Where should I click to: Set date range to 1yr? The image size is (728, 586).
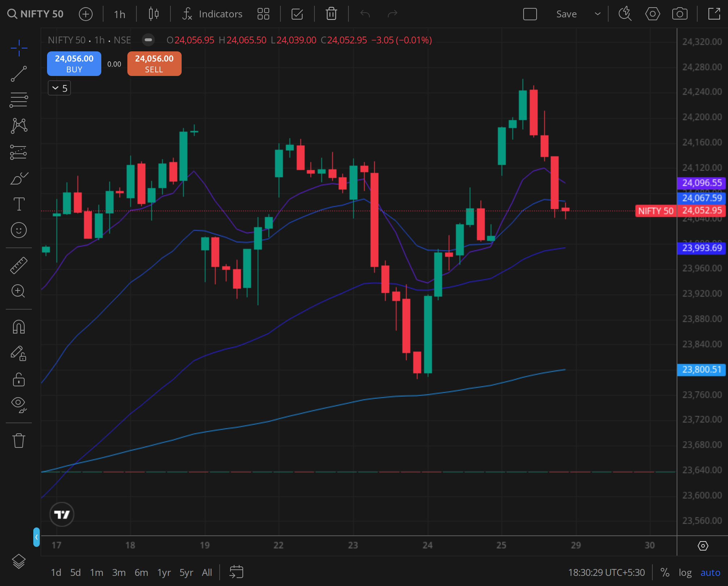[x=164, y=572]
